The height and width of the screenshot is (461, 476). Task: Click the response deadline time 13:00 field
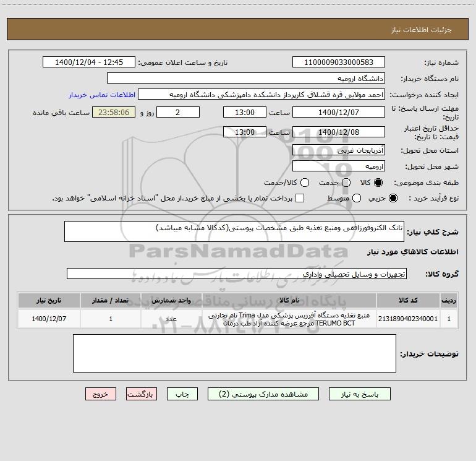(x=245, y=113)
